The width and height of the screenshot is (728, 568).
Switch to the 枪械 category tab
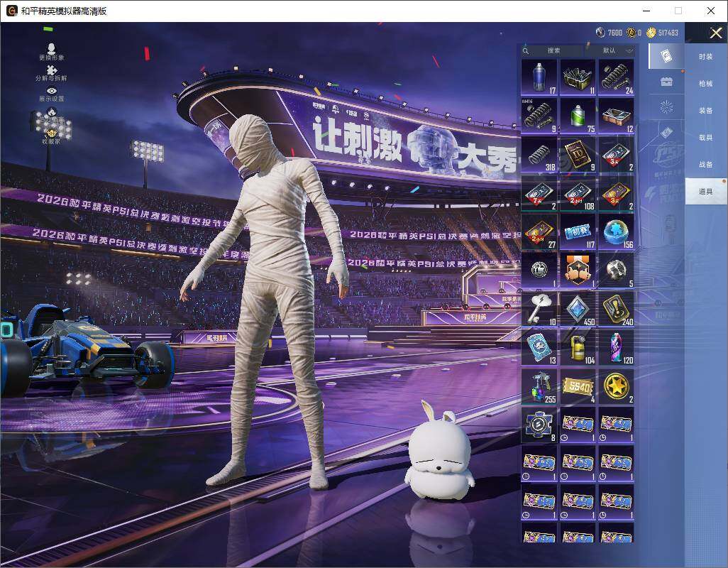[x=706, y=84]
